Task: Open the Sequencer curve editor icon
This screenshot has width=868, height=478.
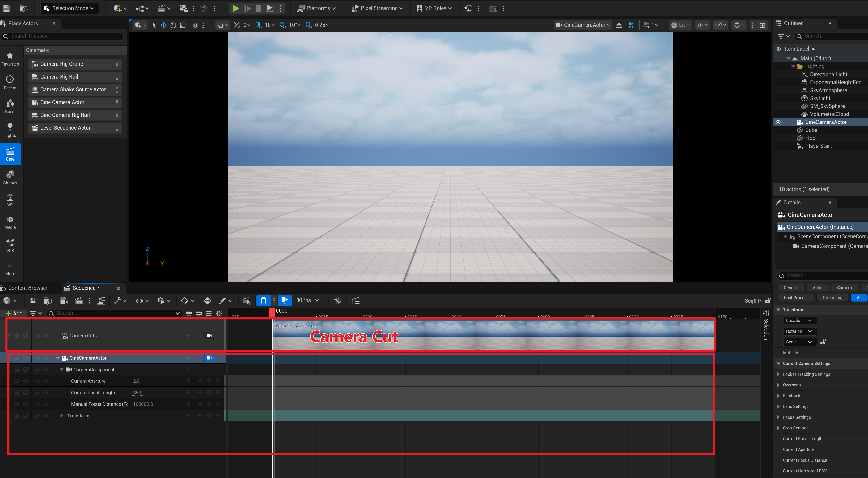Action: (337, 300)
